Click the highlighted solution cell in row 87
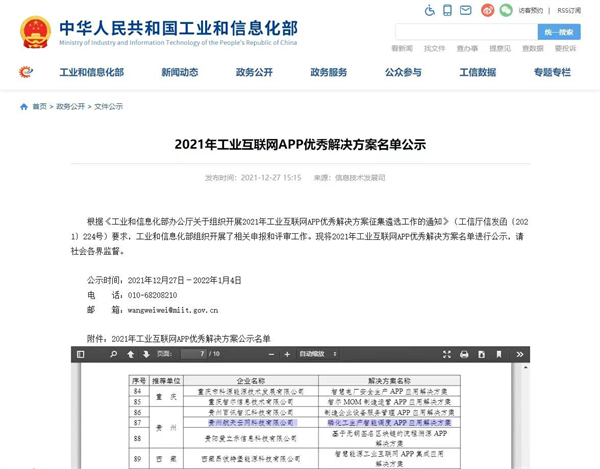 point(389,423)
